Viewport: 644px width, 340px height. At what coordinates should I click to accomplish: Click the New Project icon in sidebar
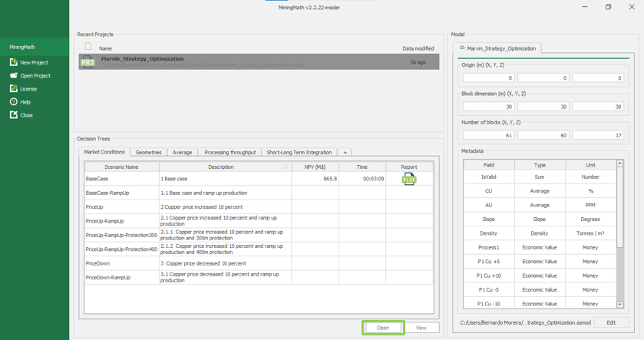coord(13,62)
